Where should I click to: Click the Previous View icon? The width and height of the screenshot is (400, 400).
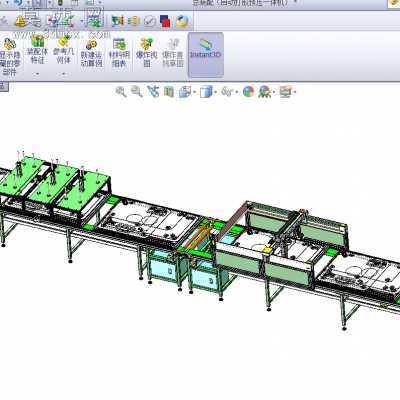point(153,91)
